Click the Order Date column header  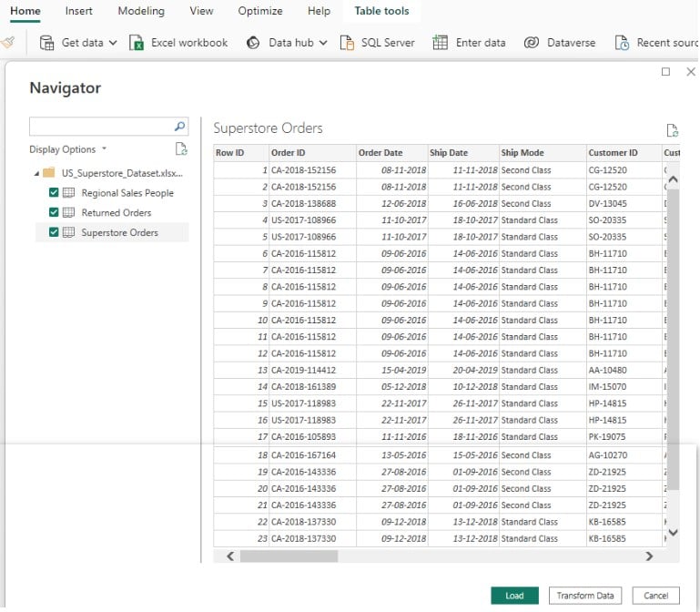(392, 153)
